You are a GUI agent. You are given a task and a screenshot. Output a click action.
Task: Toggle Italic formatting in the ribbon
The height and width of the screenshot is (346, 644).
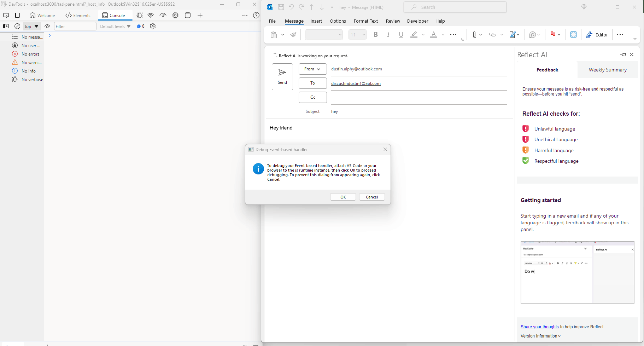(x=388, y=35)
